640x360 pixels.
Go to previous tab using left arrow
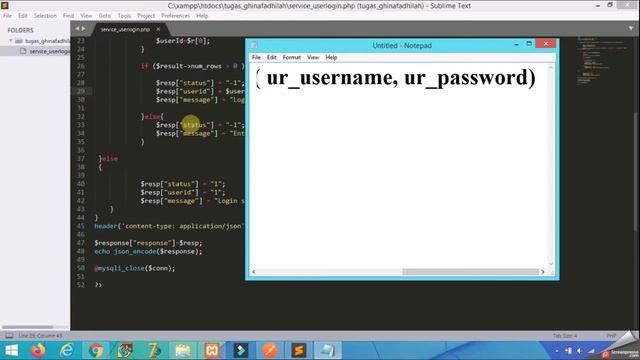click(77, 29)
